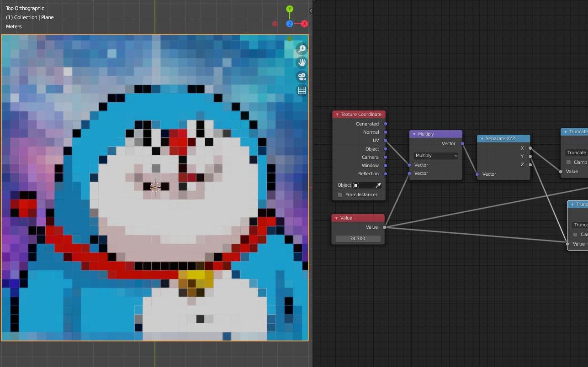This screenshot has width=588, height=367.
Task: Enable the From Instancer checkbox
Action: pyautogui.click(x=340, y=195)
